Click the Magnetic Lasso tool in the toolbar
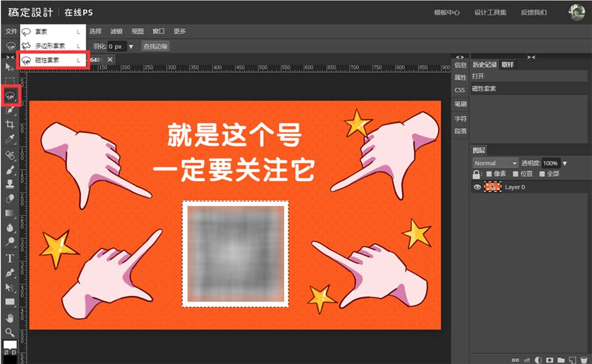 (10, 95)
